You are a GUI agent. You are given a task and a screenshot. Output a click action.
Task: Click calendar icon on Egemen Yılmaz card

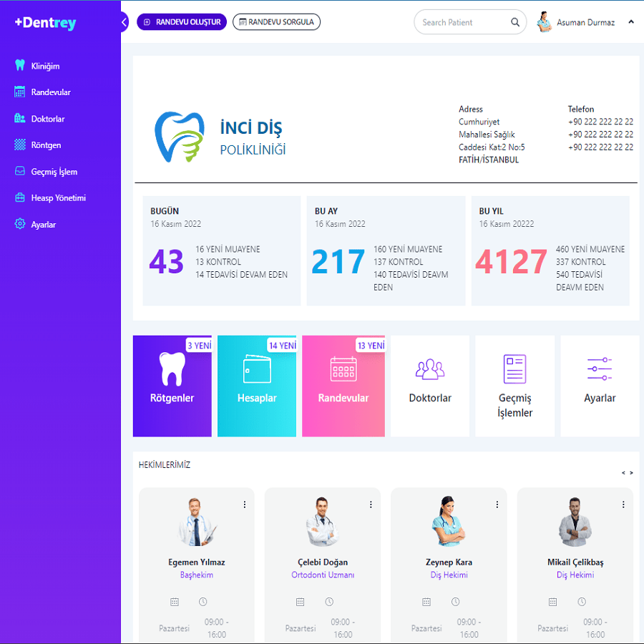[175, 602]
